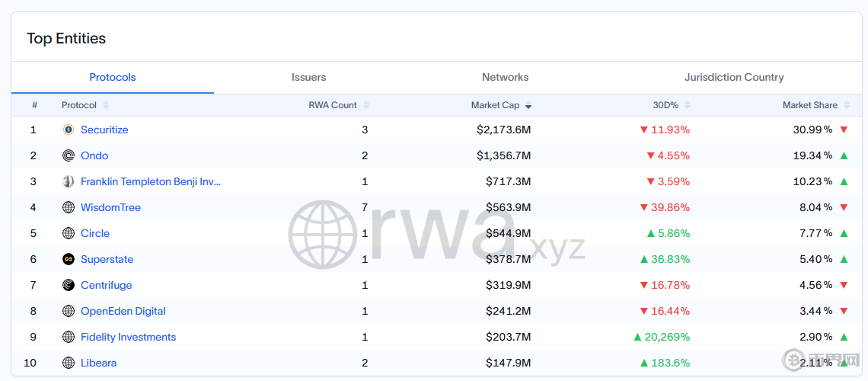Viewport: 868px width, 381px height.
Task: Click the Fidelity Investments globe icon
Action: 69,337
